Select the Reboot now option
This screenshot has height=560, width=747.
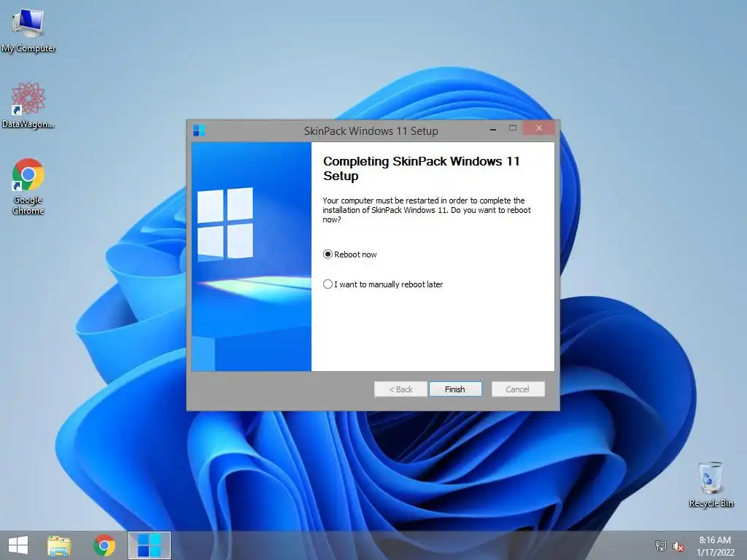[350, 254]
